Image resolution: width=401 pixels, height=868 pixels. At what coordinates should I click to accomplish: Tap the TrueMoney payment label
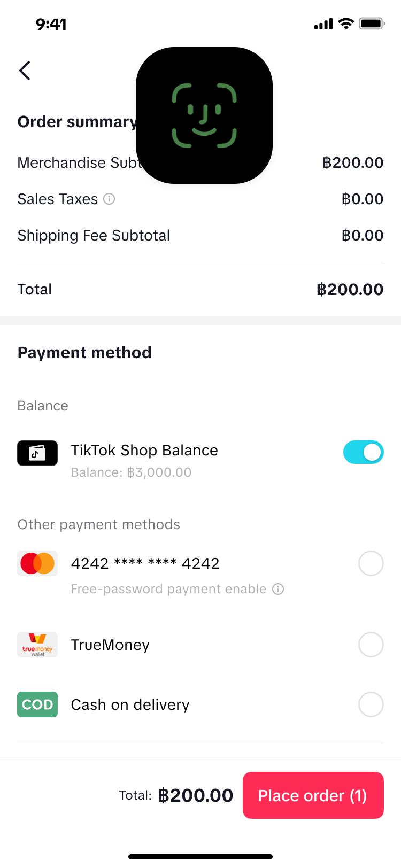pos(110,645)
